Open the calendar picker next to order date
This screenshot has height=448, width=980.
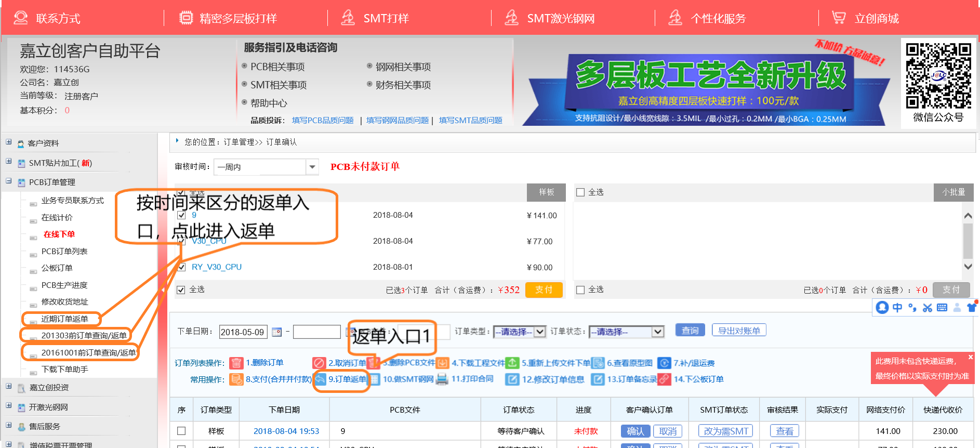coord(277,332)
